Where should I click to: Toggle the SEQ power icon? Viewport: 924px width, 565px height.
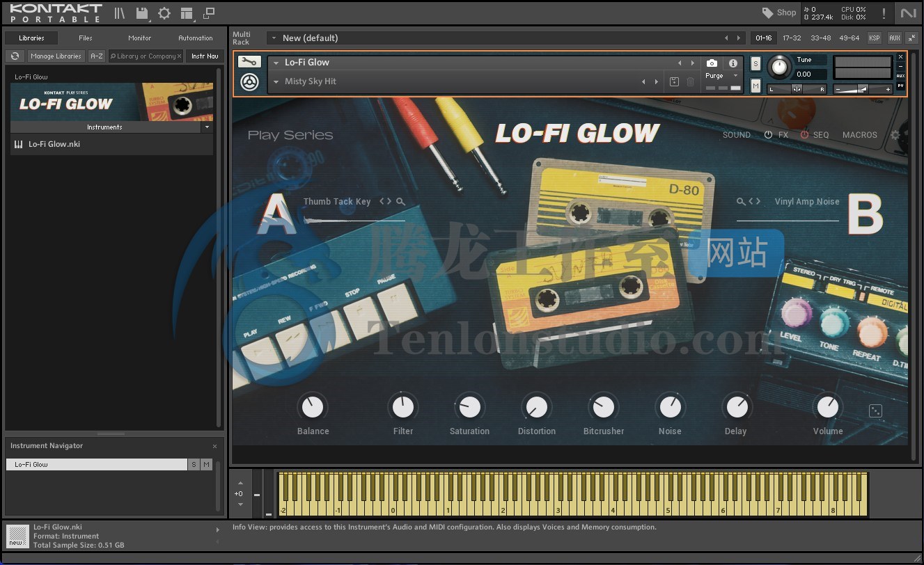(x=805, y=135)
